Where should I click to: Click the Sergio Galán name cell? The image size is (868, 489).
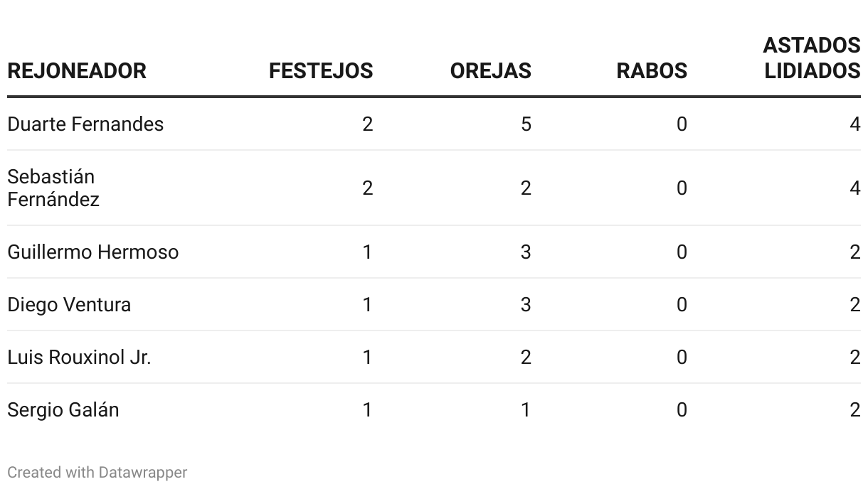tap(63, 410)
